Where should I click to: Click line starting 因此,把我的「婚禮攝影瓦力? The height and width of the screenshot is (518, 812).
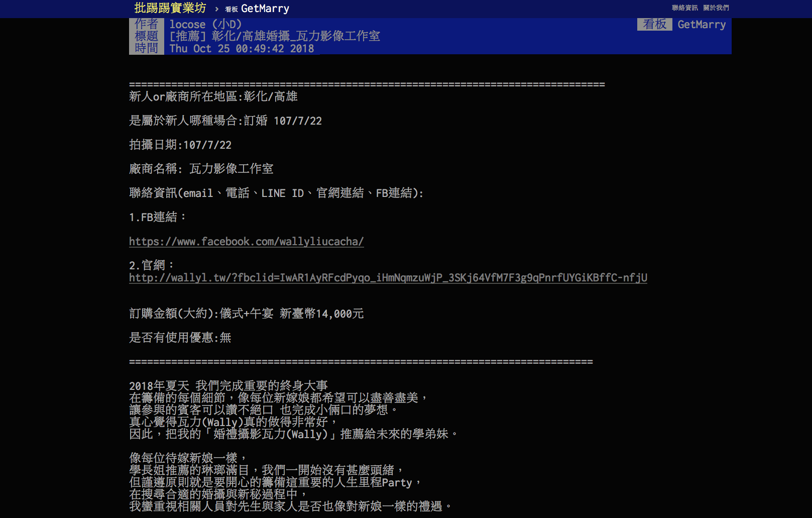point(294,434)
